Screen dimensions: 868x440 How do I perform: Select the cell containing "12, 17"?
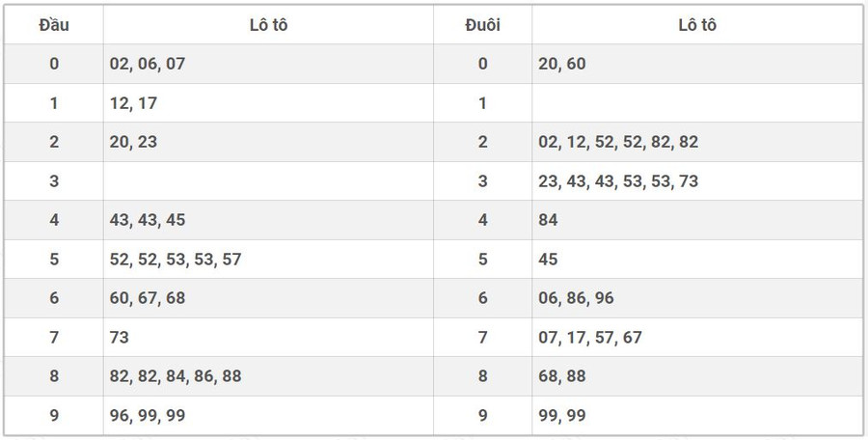pyautogui.click(x=134, y=103)
